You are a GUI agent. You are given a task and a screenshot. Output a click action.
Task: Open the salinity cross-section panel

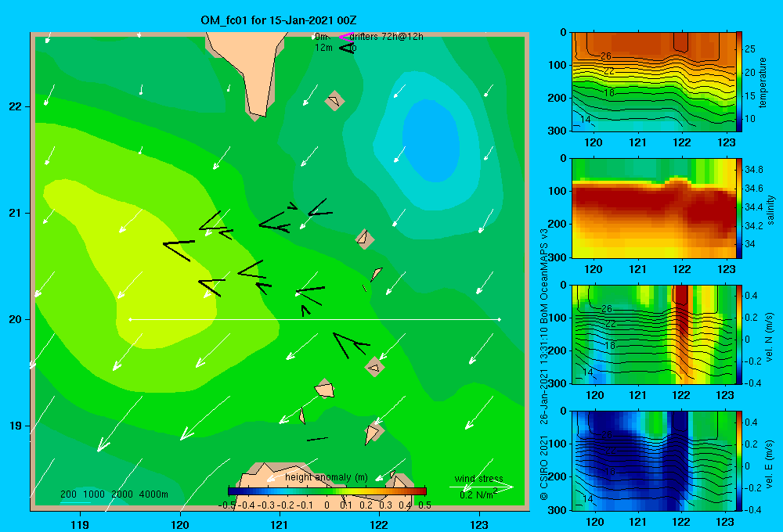tap(654, 208)
